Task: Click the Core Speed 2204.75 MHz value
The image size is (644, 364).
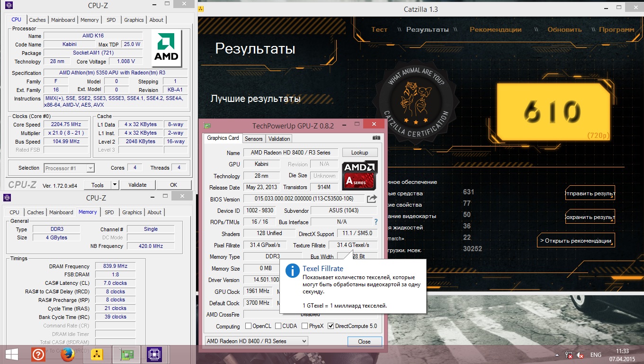Action: (66, 125)
